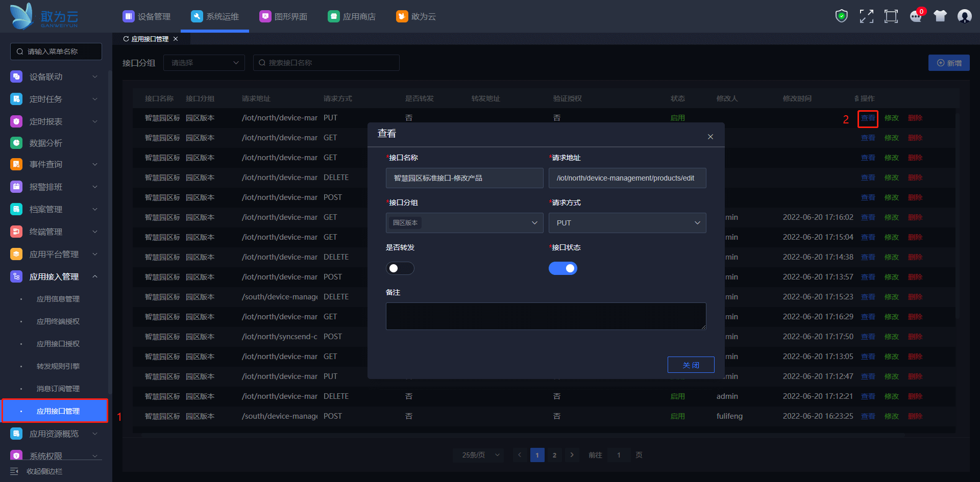Switch to the 设备管理 top tab
Viewport: 980px width, 482px height.
tap(147, 16)
